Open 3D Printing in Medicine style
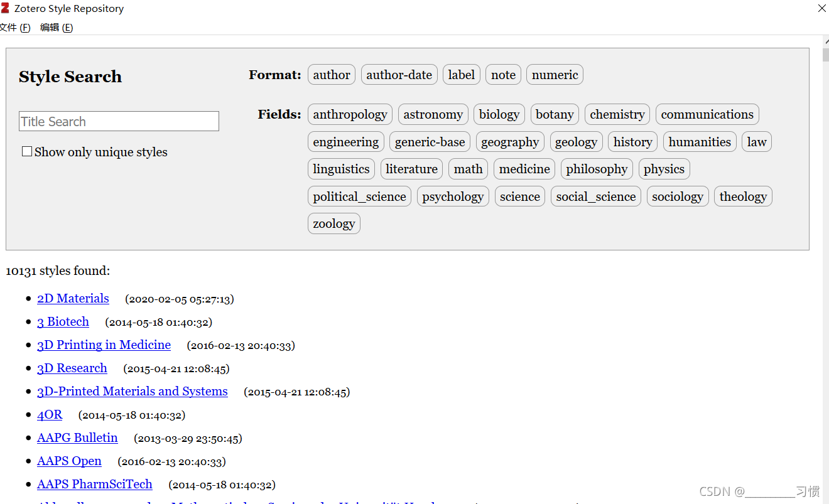Screen dimensions: 829x504 pos(104,345)
